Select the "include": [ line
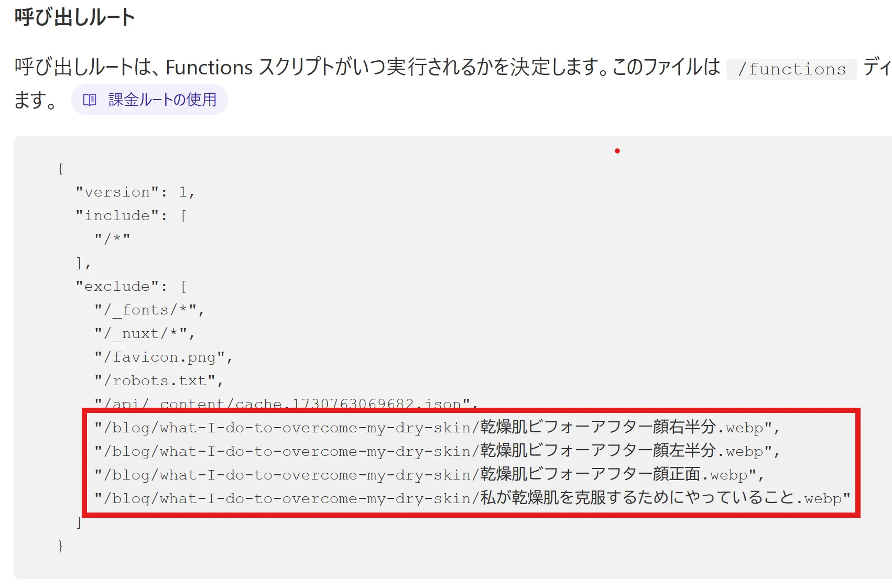Image resolution: width=892 pixels, height=588 pixels. pyautogui.click(x=132, y=216)
